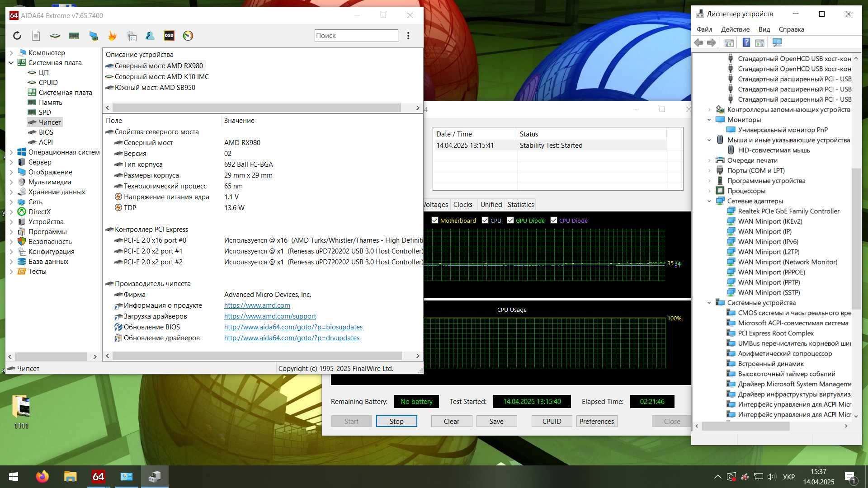Click the memory module toolbar icon

coord(74,36)
